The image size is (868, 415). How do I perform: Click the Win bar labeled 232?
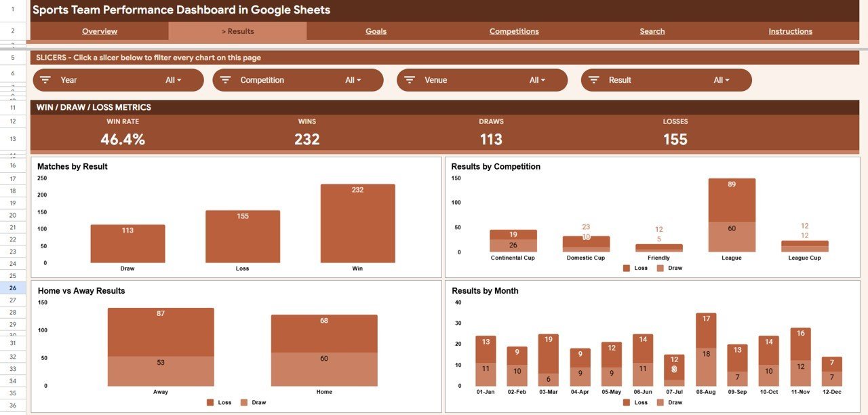pos(357,223)
